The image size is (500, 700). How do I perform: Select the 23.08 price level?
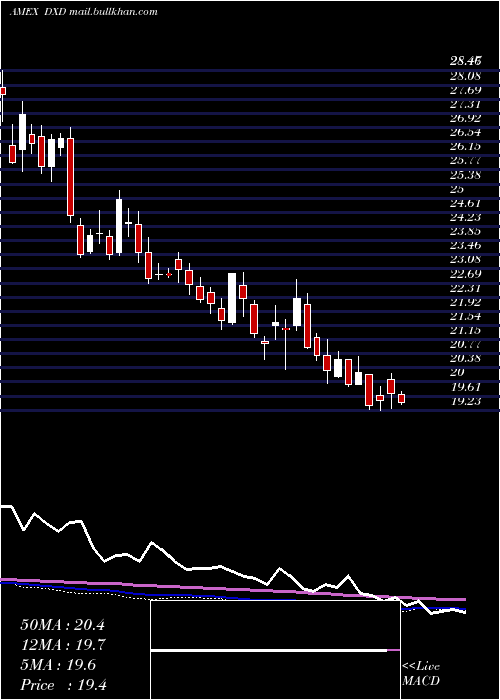[x=465, y=259]
